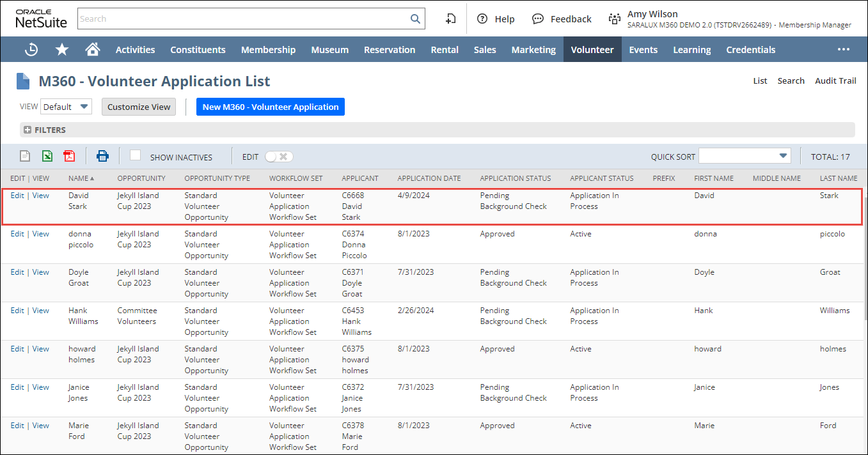Screen dimensions: 868x455
Task: Open the more menus ellipsis
Action: 844,50
